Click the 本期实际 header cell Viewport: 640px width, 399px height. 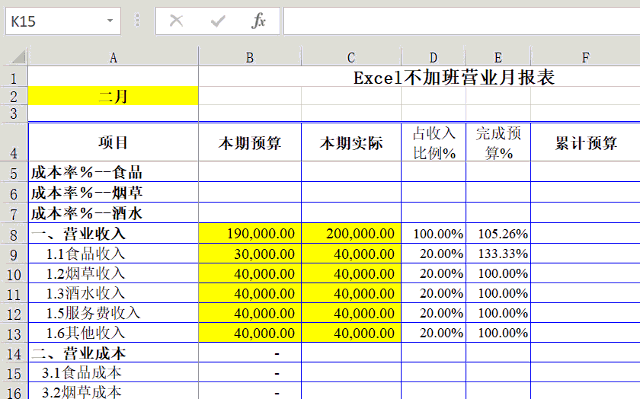point(351,142)
